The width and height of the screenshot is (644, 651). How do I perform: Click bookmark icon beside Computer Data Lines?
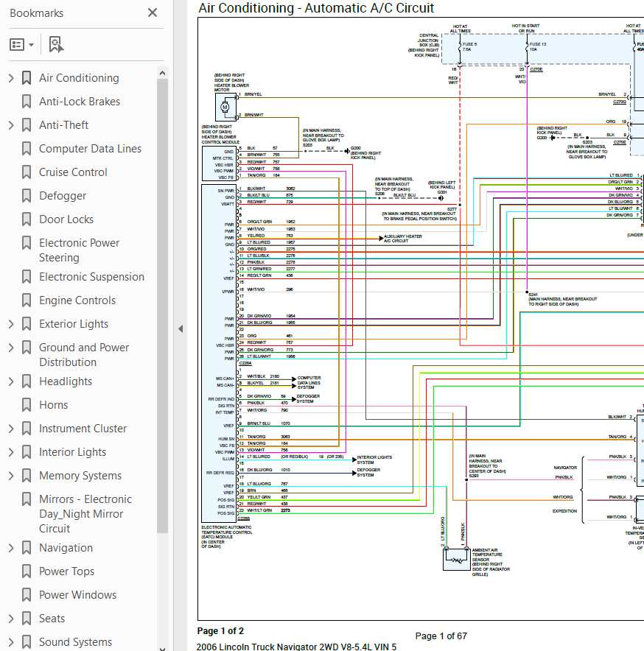27,149
